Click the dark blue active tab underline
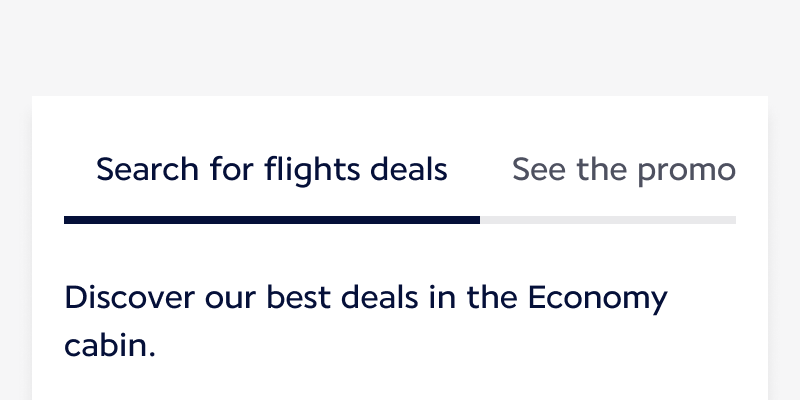This screenshot has height=400, width=800. tap(271, 220)
